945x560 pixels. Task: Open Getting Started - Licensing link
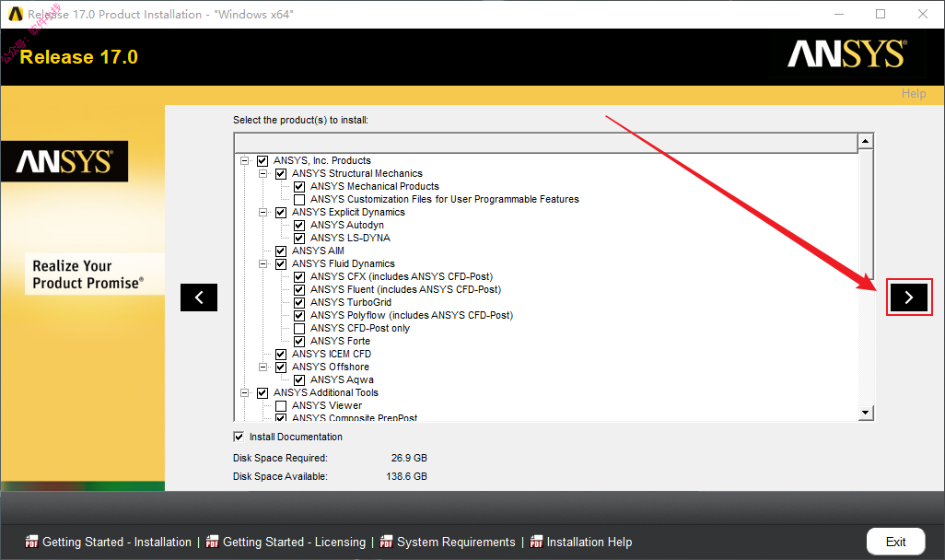click(294, 542)
